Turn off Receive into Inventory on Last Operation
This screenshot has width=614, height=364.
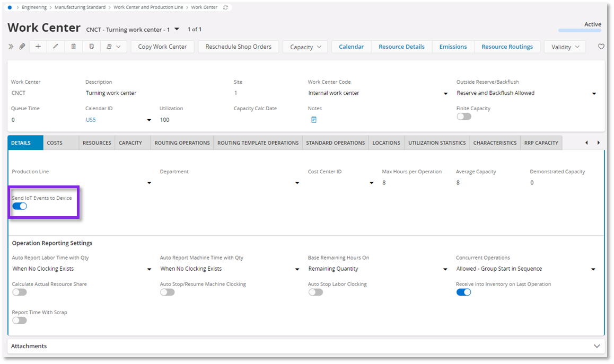[x=463, y=292]
